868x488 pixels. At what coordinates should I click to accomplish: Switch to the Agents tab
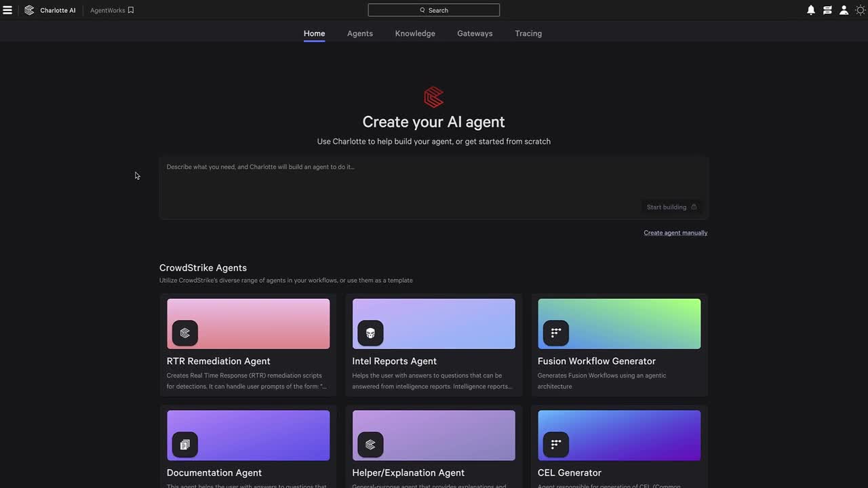359,33
